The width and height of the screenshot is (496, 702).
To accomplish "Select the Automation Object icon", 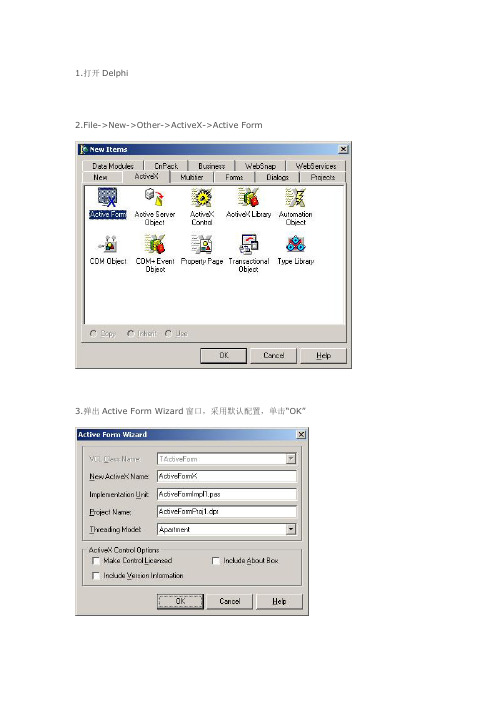I will click(x=295, y=197).
